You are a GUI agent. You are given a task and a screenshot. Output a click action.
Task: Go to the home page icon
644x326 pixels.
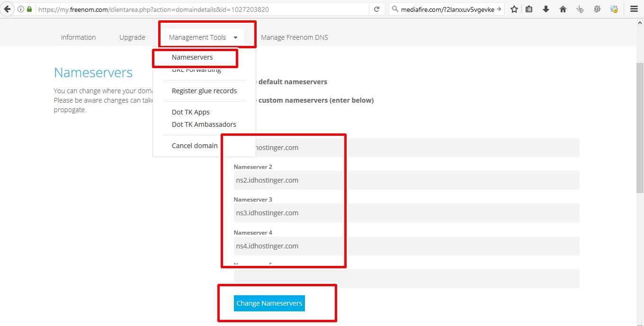[x=563, y=9]
